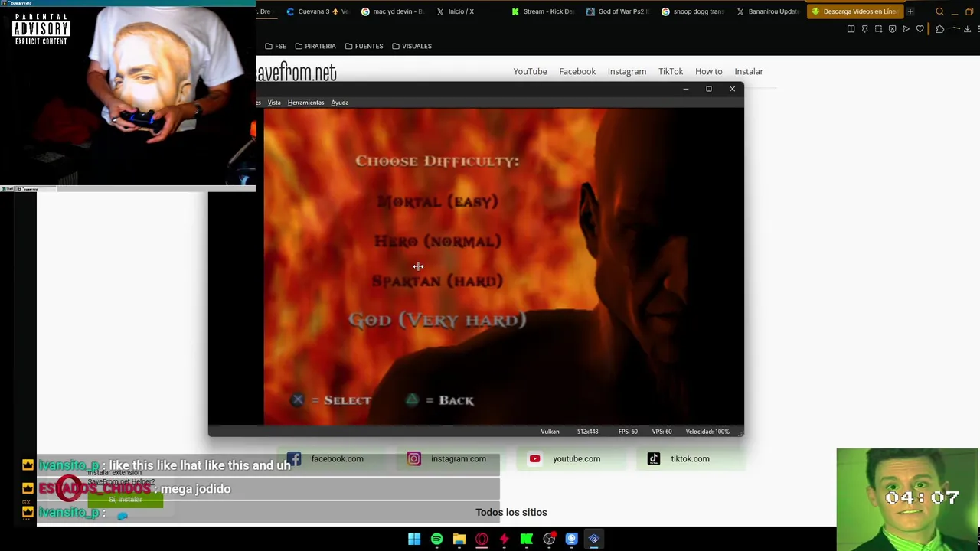This screenshot has height=551, width=980.
Task: Click the player play icon in toolbar
Action: pyautogui.click(x=906, y=29)
